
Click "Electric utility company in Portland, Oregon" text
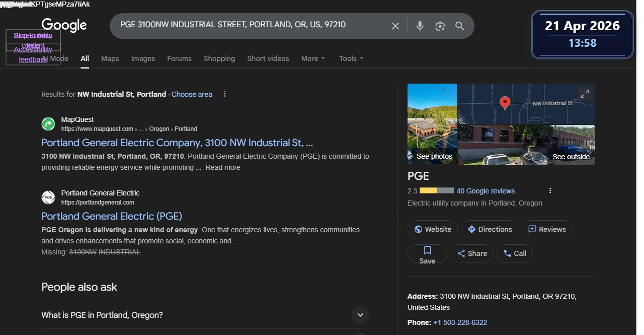click(475, 204)
